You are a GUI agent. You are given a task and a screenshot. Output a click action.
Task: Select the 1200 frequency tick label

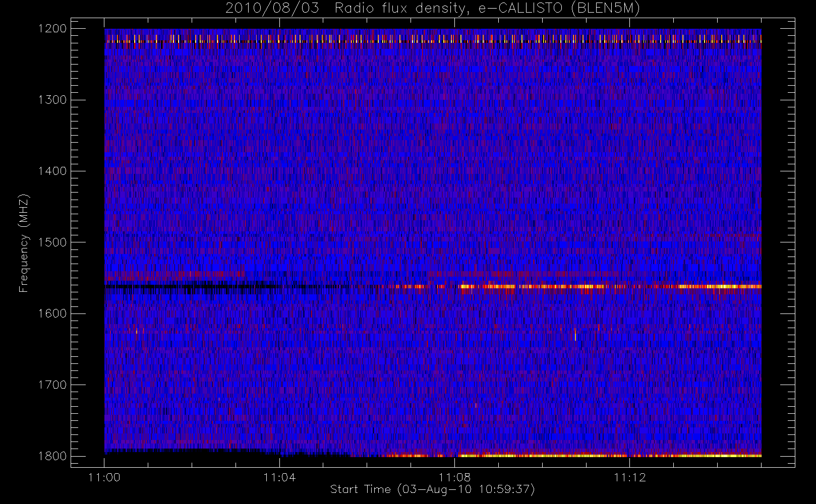[52, 29]
